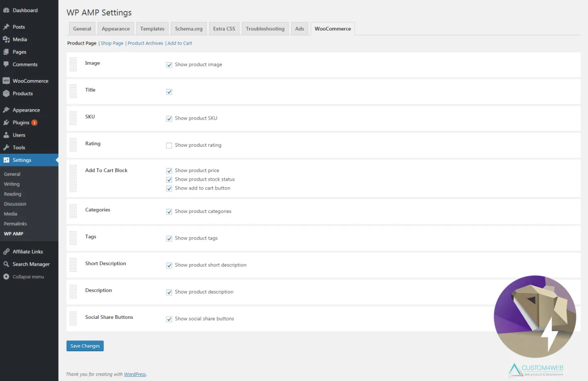Open Permalinks settings in the sidebar
The height and width of the screenshot is (381, 588).
(x=15, y=224)
